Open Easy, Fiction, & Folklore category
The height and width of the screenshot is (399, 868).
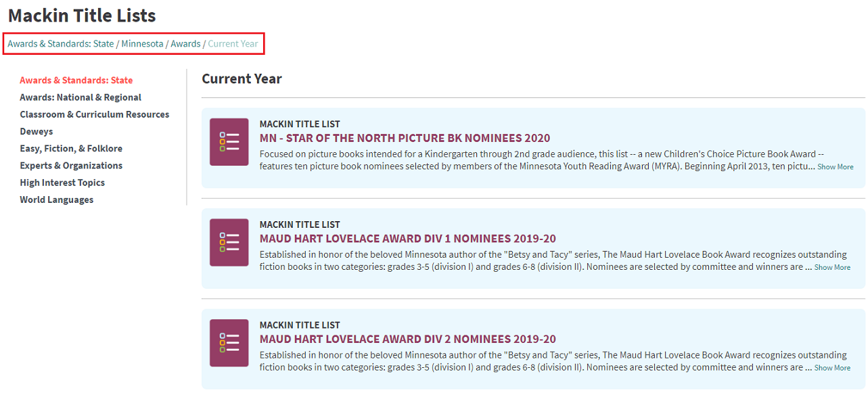(71, 148)
